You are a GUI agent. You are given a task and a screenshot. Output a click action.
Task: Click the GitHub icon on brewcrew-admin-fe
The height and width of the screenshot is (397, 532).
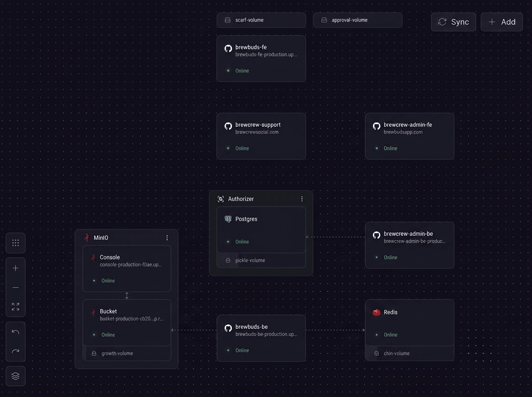click(376, 126)
